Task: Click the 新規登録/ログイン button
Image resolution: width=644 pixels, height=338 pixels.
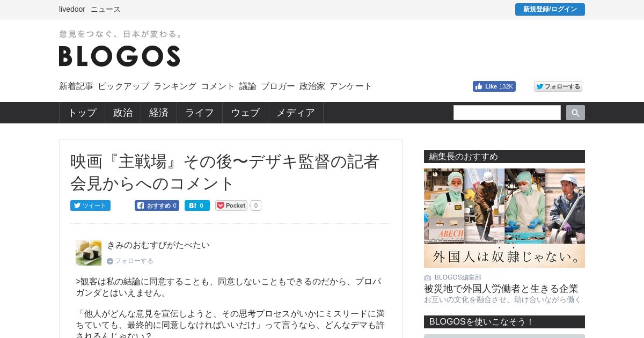Action: [550, 9]
